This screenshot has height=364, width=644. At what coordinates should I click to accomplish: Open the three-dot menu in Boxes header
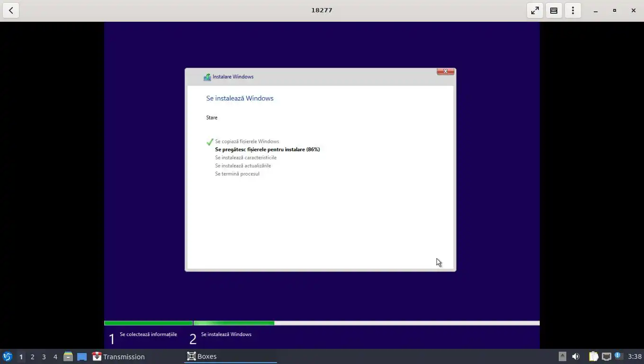pos(572,10)
